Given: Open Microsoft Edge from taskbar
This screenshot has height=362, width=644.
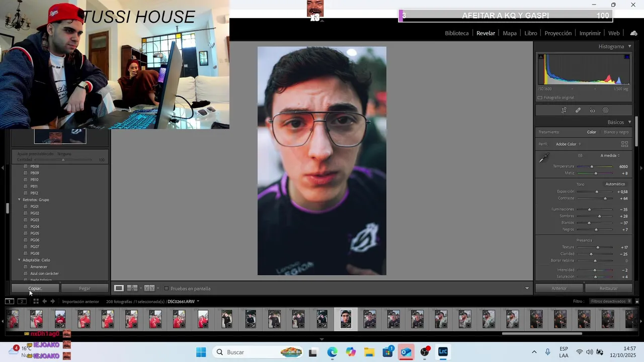Looking at the screenshot, I should click(x=332, y=352).
